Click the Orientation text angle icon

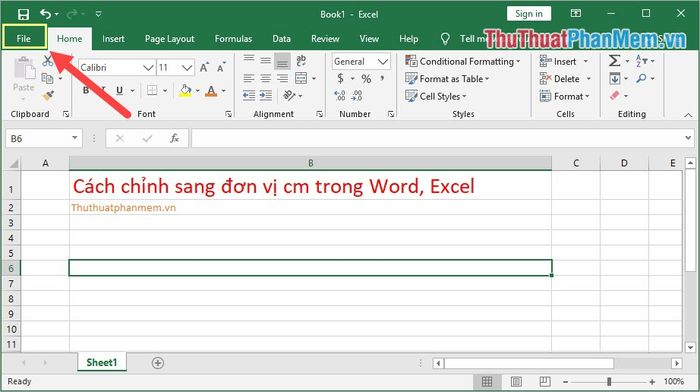[x=289, y=95]
